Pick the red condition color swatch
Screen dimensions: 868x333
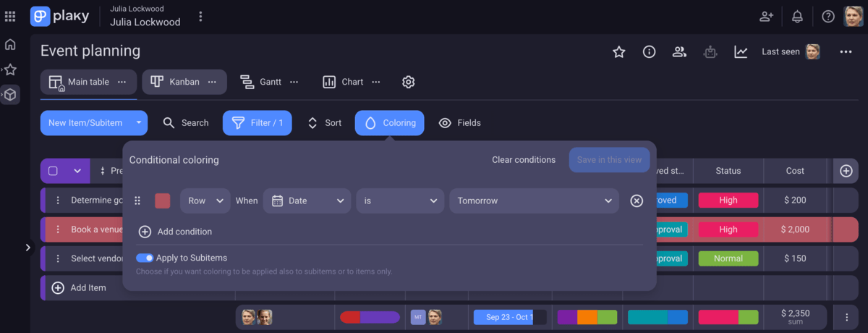(x=163, y=201)
